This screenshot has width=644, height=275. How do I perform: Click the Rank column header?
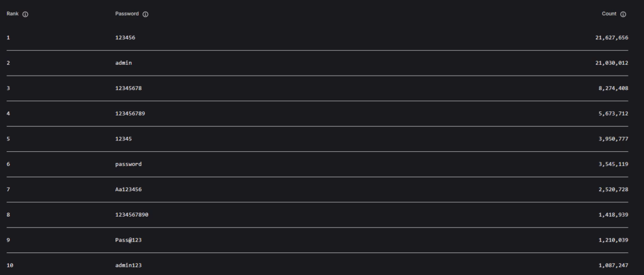tap(13, 14)
